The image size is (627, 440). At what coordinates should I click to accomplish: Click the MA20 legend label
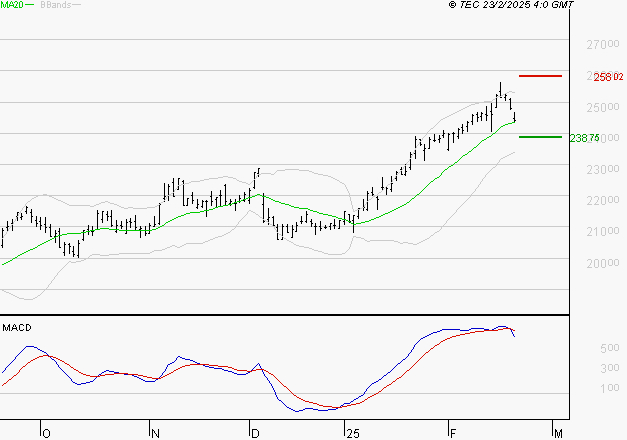pyautogui.click(x=12, y=5)
